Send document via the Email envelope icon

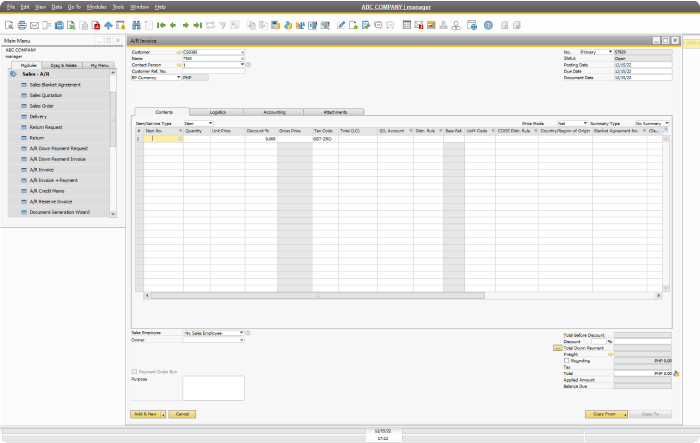pos(34,25)
